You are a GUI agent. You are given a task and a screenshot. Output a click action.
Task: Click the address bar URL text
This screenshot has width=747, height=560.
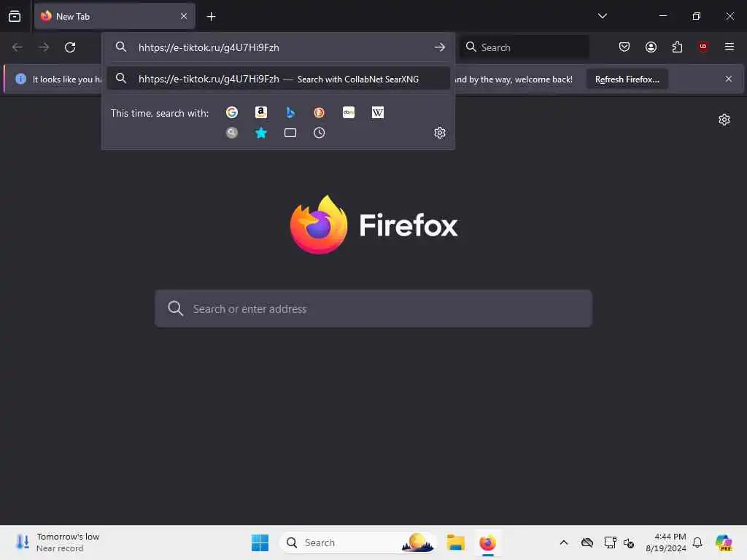tap(209, 47)
